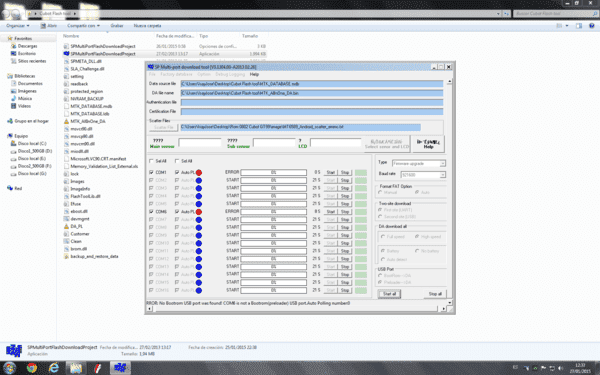Click the COM1 progress bar

[273, 173]
